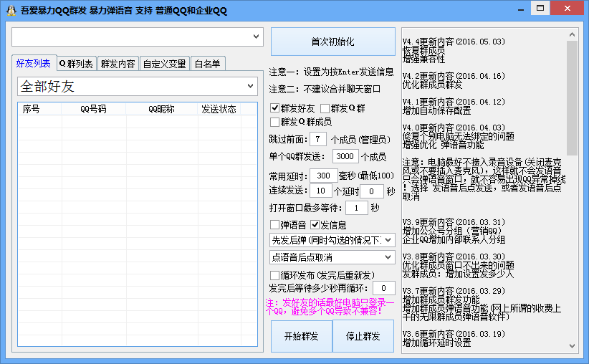Uncheck the 发信息 checkbox

[315, 225]
